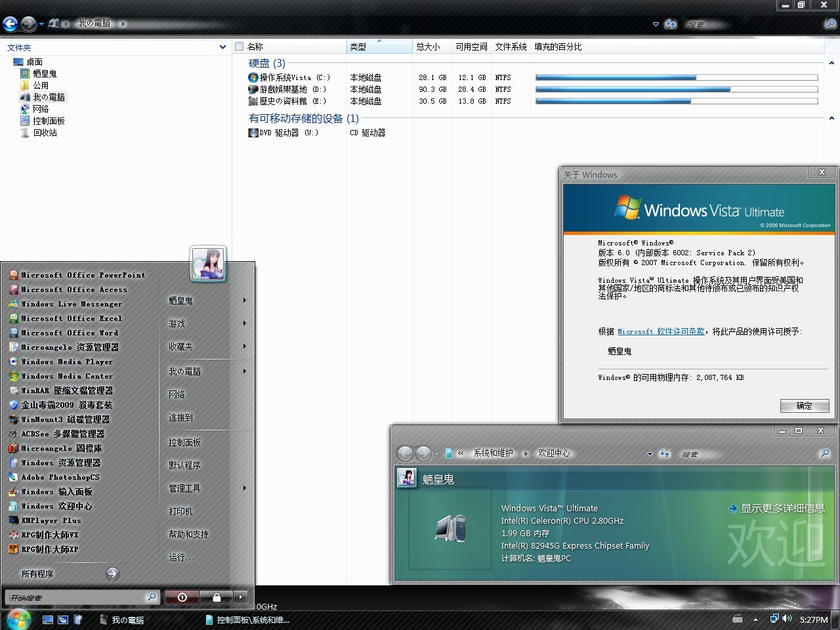Viewport: 840px width, 630px height.
Task: Click the Adobe PhotoshopCS icon
Action: click(x=13, y=477)
